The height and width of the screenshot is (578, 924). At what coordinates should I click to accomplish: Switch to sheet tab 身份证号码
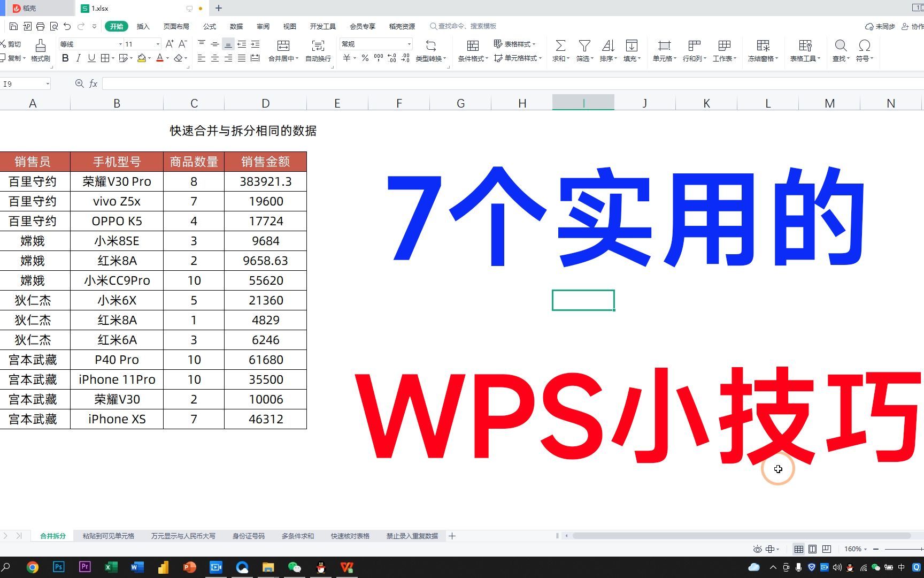pyautogui.click(x=248, y=536)
